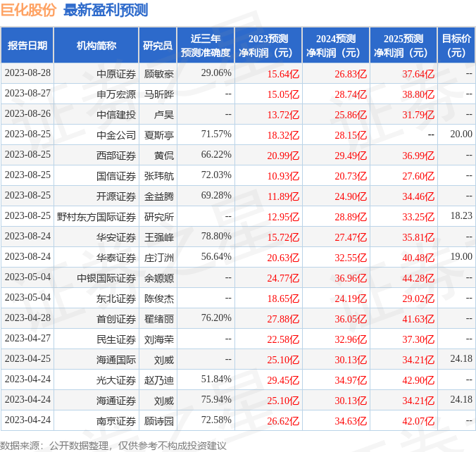Click the accuracy value 56.64%
This screenshot has height=452, width=476.
point(216,256)
